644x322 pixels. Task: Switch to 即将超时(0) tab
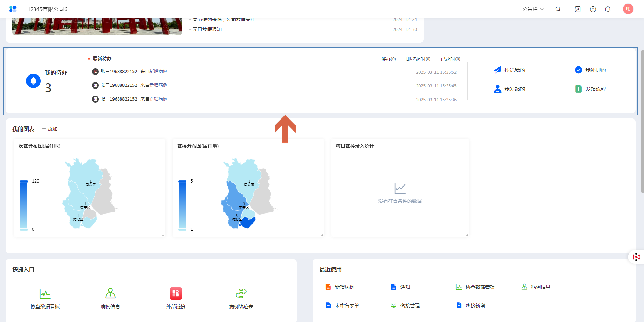418,59
